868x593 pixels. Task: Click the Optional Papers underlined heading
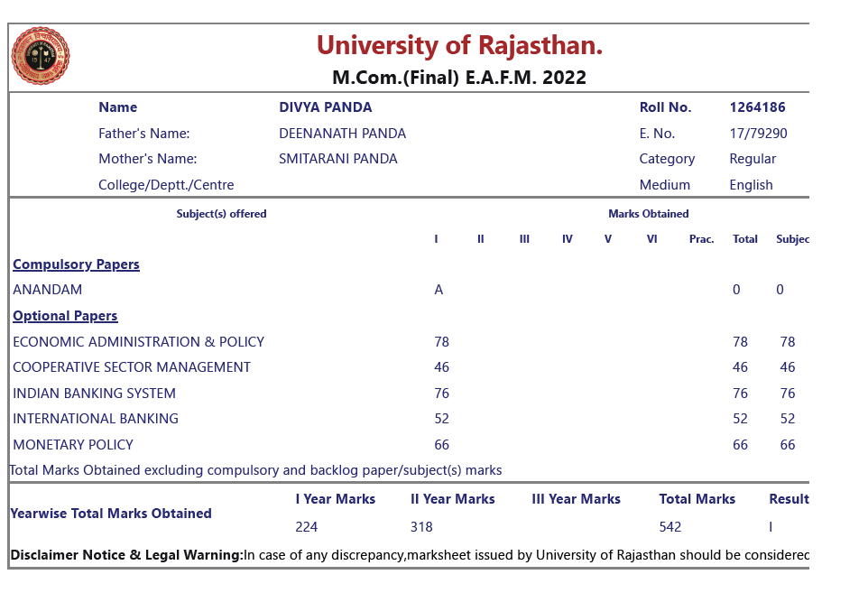click(65, 316)
